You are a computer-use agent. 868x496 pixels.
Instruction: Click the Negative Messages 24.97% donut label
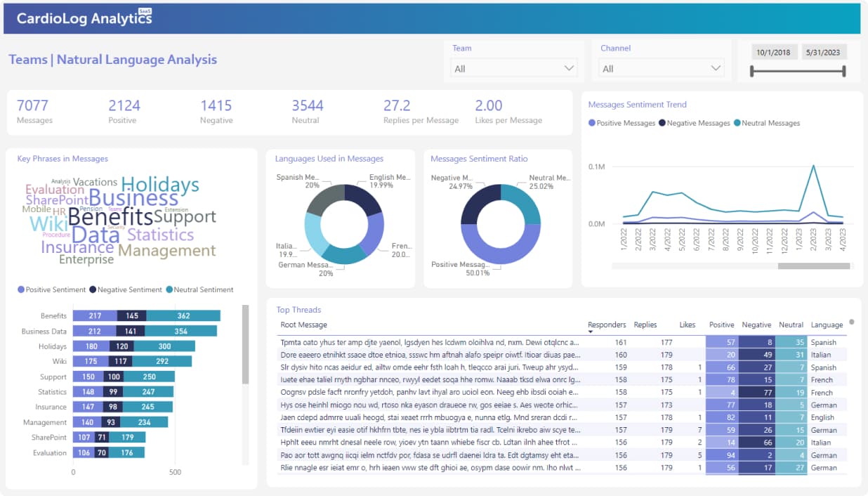click(x=452, y=182)
